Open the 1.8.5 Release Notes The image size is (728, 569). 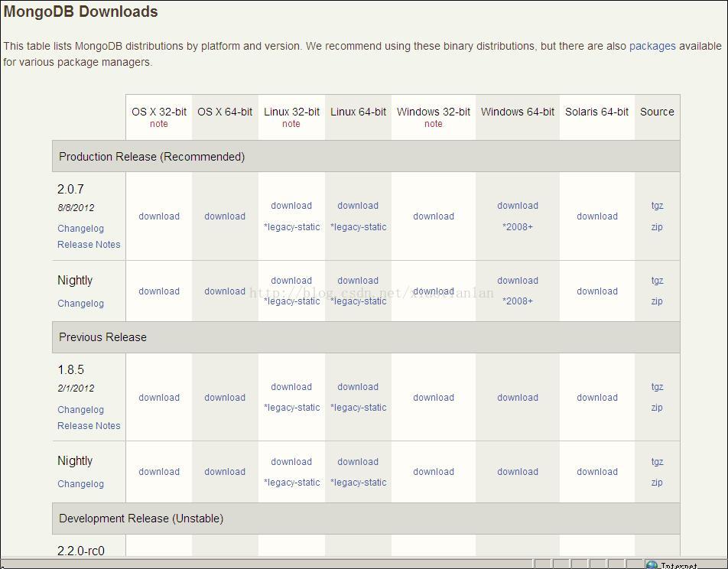pyautogui.click(x=89, y=425)
